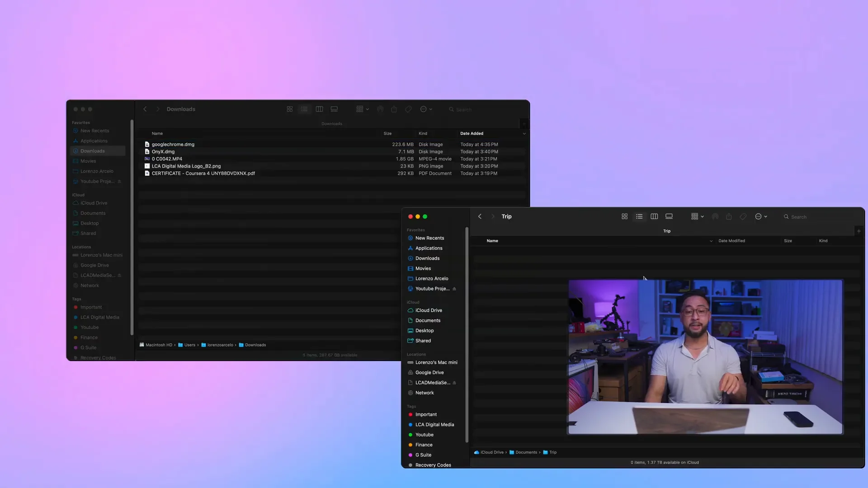Open the Group By dropdown in Trip window
This screenshot has width=868, height=488.
[698, 216]
